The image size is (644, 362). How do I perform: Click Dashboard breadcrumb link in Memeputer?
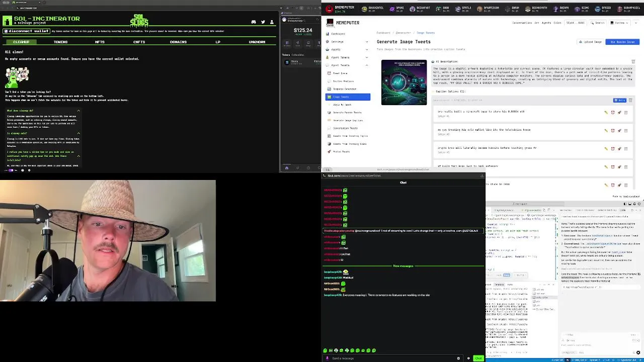pyautogui.click(x=384, y=33)
